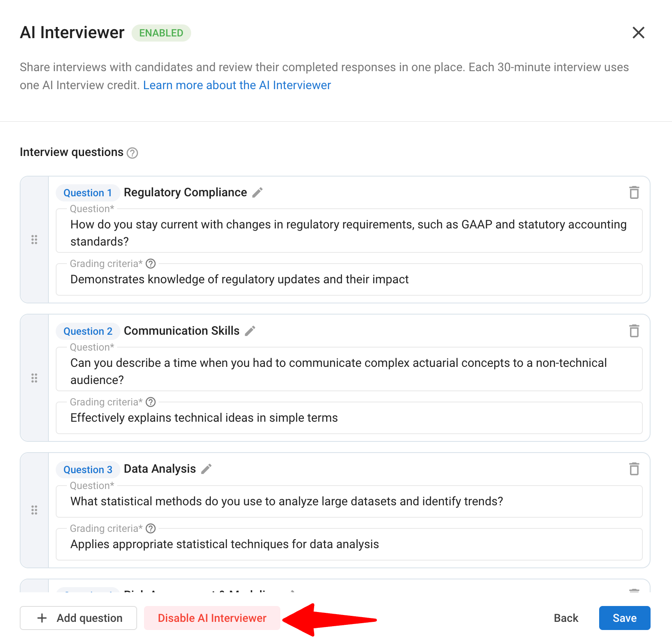This screenshot has width=672, height=642.
Task: Click Add question button
Action: (x=78, y=618)
